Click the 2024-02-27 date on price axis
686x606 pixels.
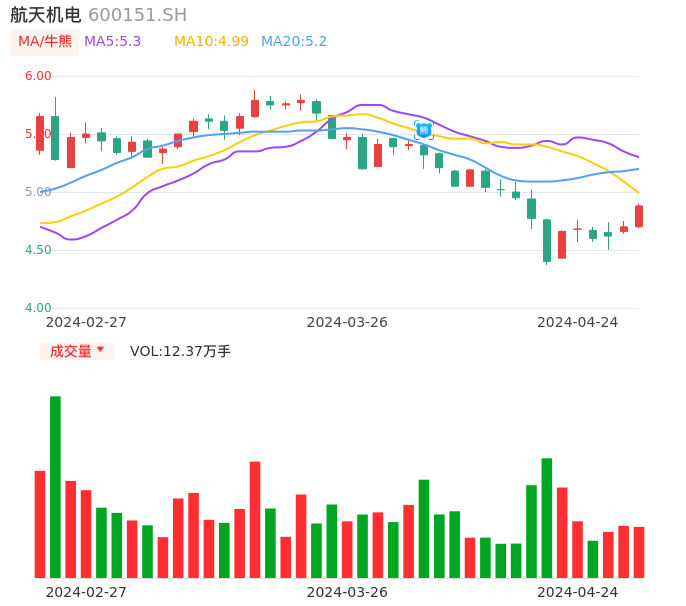click(x=86, y=322)
